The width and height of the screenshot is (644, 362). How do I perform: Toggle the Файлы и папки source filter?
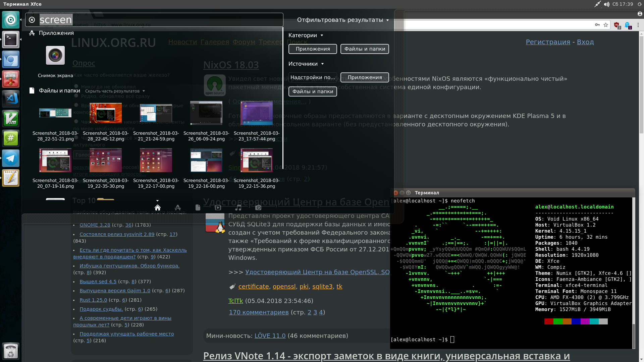coord(313,92)
